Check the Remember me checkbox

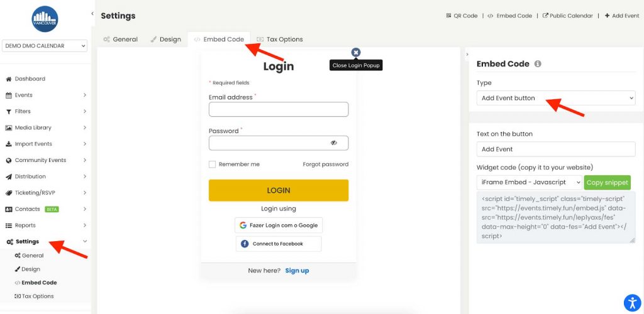[x=213, y=165]
